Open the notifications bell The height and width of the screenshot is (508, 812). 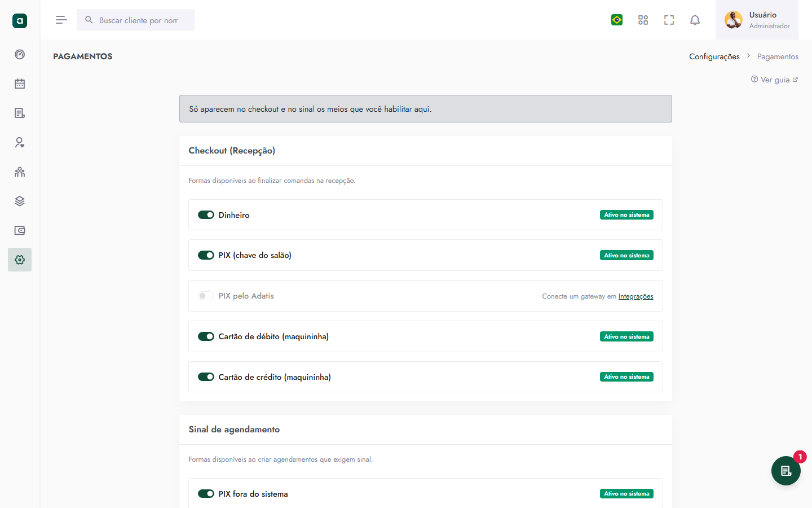(695, 20)
